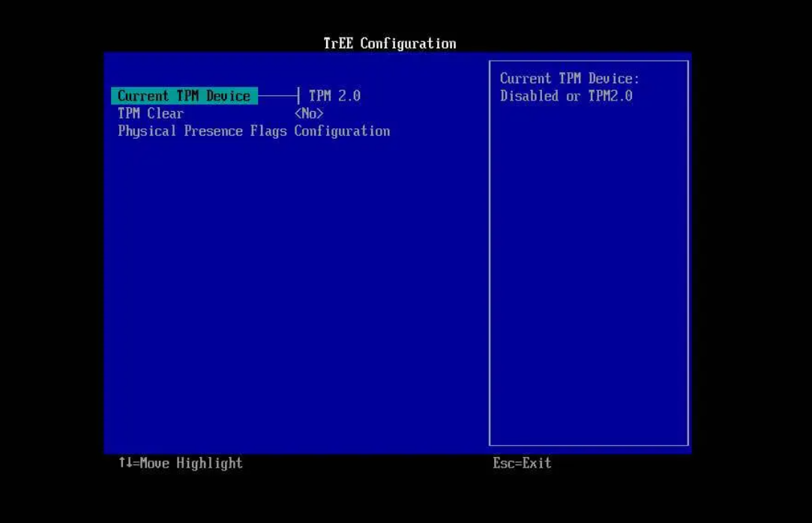Click the Esc=Exit key hint

[x=522, y=463]
